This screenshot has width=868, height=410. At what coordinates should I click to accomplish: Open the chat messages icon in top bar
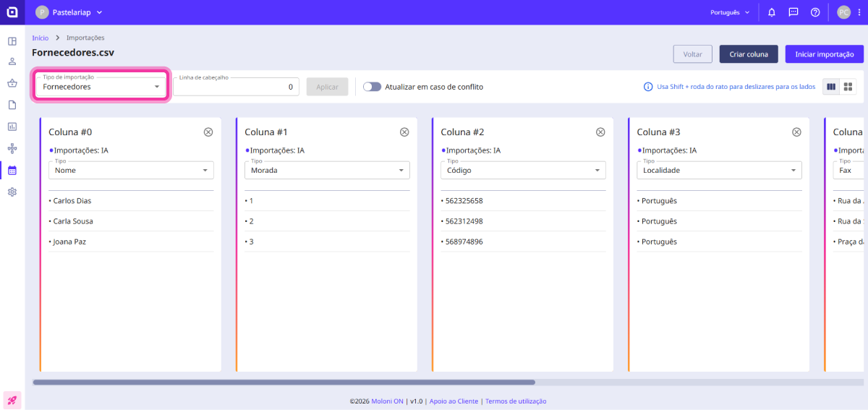coord(793,12)
